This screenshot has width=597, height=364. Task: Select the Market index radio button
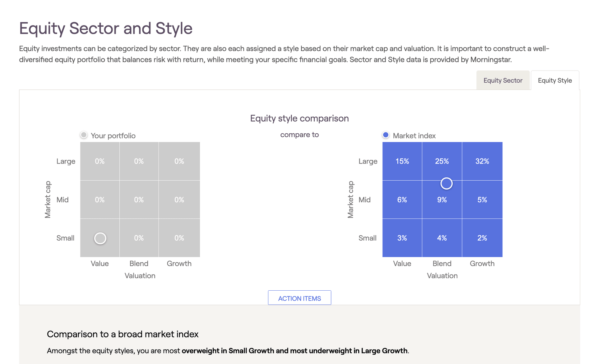[x=386, y=135]
